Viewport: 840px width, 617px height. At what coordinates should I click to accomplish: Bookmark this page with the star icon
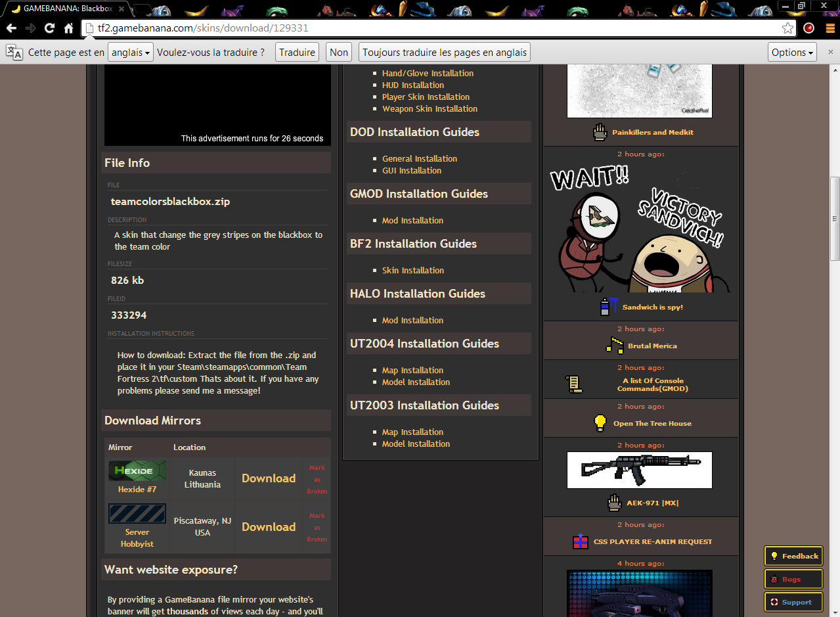pyautogui.click(x=787, y=28)
